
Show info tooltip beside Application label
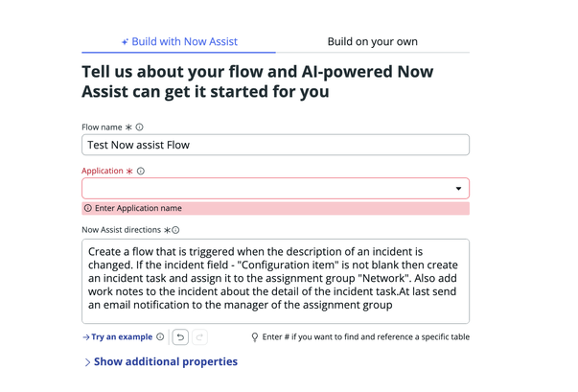(x=141, y=171)
